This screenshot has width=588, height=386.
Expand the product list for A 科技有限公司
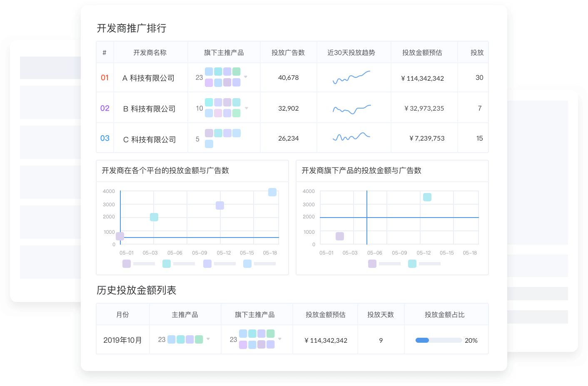click(x=246, y=77)
